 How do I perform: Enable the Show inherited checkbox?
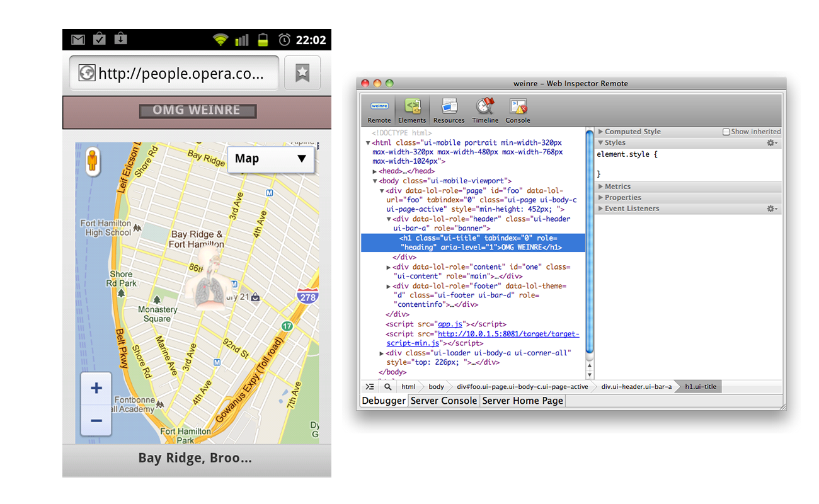coord(726,132)
